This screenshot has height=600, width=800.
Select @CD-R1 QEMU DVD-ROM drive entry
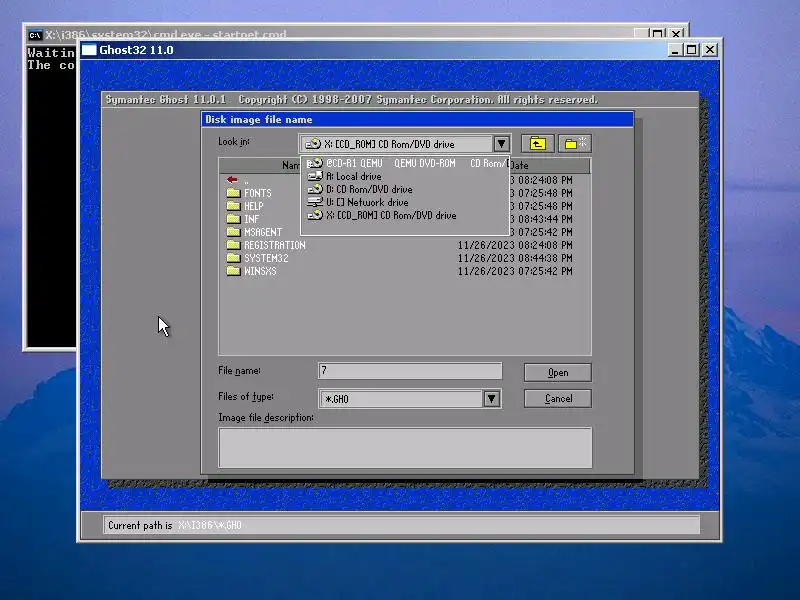(406, 163)
